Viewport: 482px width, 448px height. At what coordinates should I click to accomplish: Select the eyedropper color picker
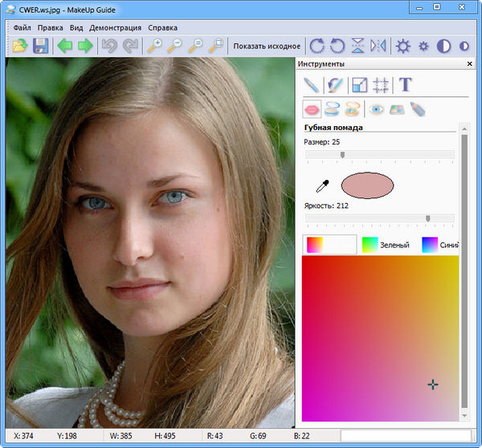pyautogui.click(x=321, y=186)
